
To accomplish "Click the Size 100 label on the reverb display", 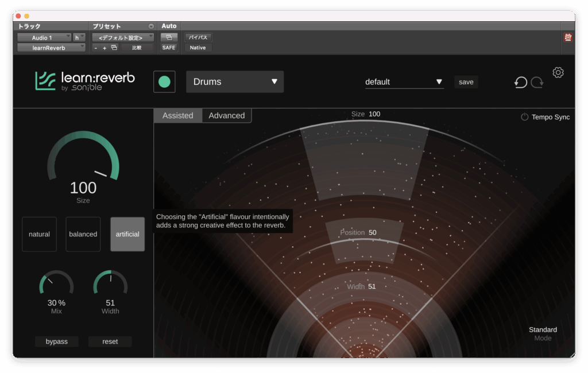I will 366,114.
